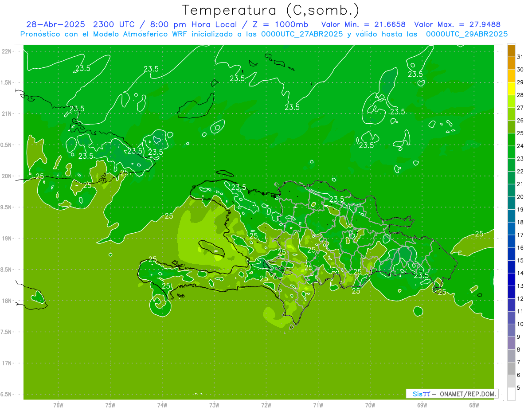
Task: Click the white swatch below label 5
Action: click(511, 394)
